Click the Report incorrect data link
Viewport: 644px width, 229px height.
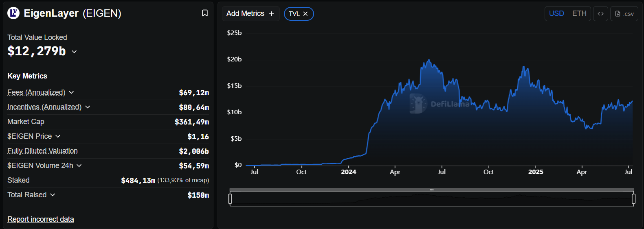pyautogui.click(x=41, y=219)
